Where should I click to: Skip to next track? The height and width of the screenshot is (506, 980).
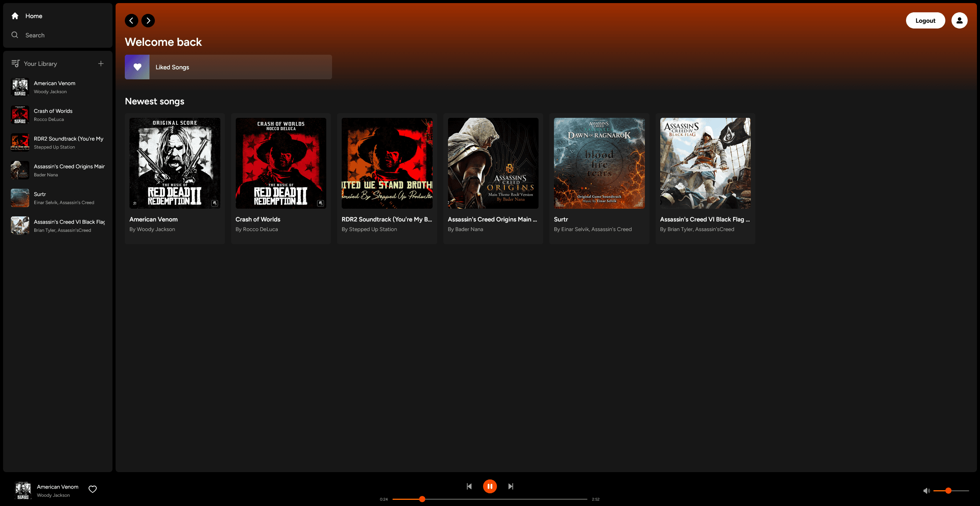[510, 486]
